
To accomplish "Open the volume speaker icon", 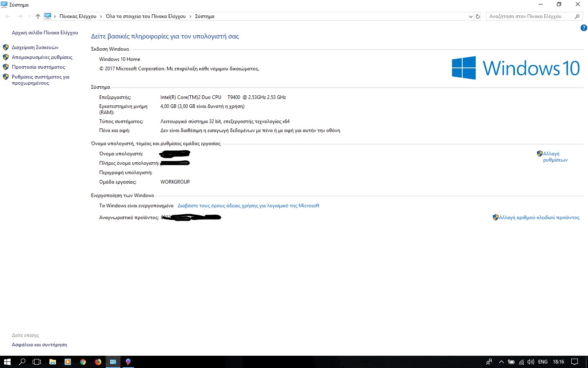I will 531,362.
